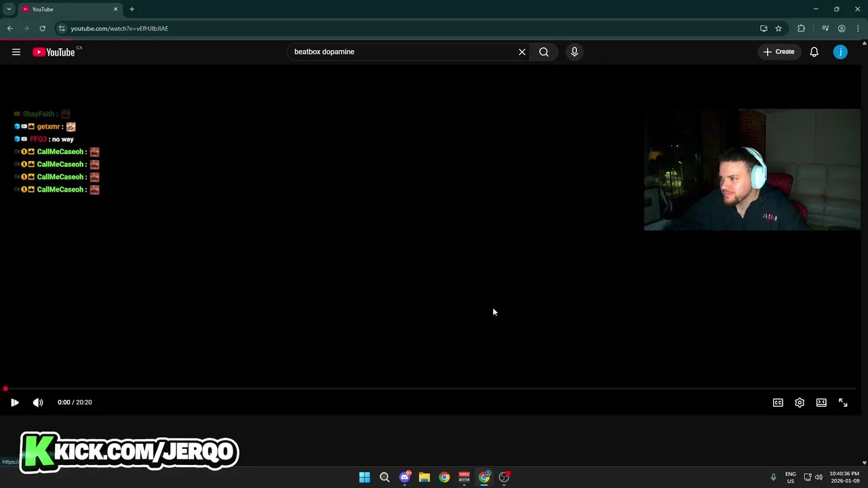Open the Create menu
This screenshot has height=488, width=868.
[x=778, y=52]
